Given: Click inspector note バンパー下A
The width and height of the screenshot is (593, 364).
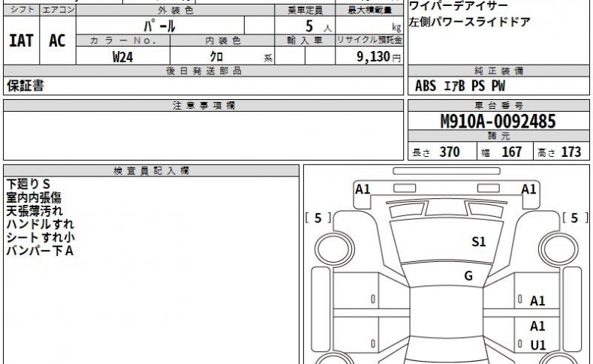Looking at the screenshot, I should [40, 250].
